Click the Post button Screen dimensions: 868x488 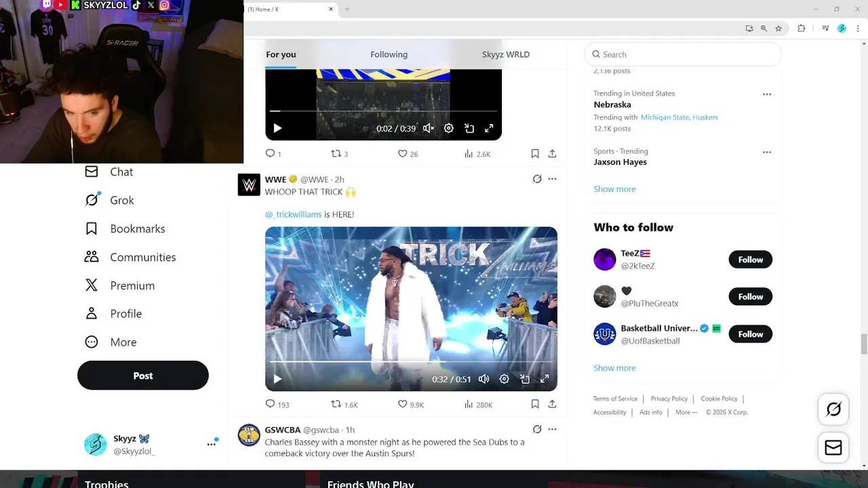tap(143, 375)
